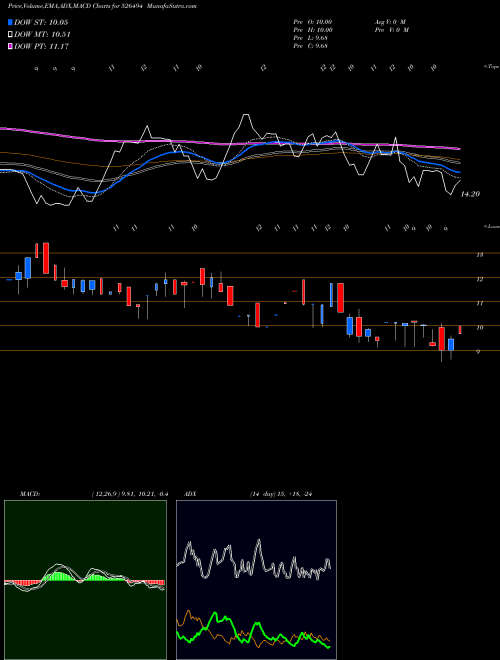Click the ADX parameters '(14 day) 15, +18, -24'
This screenshot has width=500, height=660.
(x=281, y=494)
